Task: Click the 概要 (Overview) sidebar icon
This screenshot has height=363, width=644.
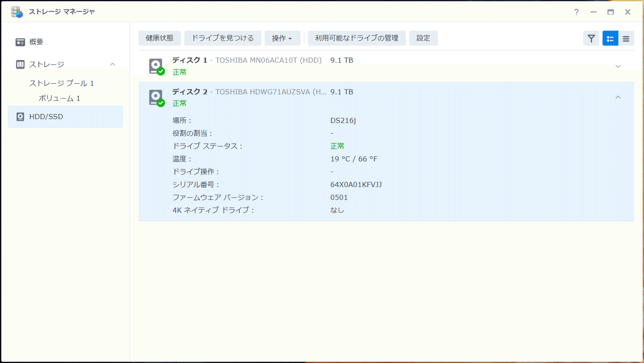Action: coord(20,41)
